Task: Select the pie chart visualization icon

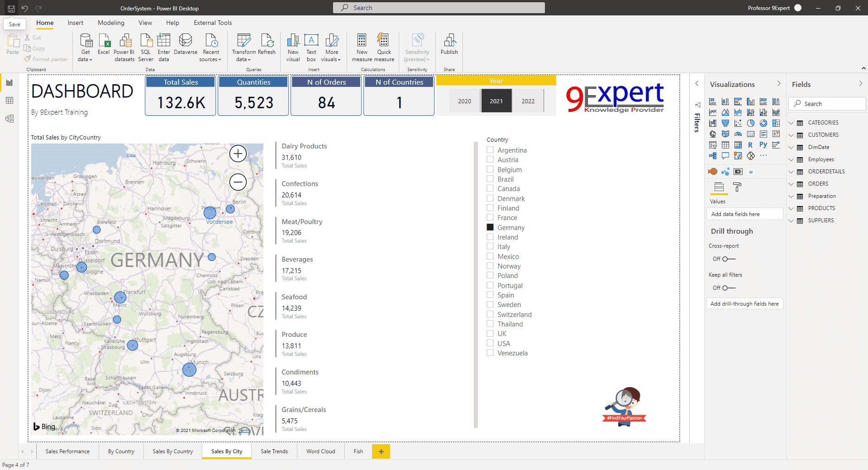Action: [750, 123]
